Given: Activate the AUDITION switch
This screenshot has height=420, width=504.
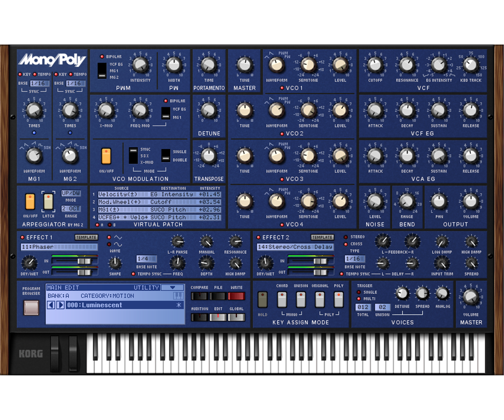Looking at the screenshot, I should [199, 317].
